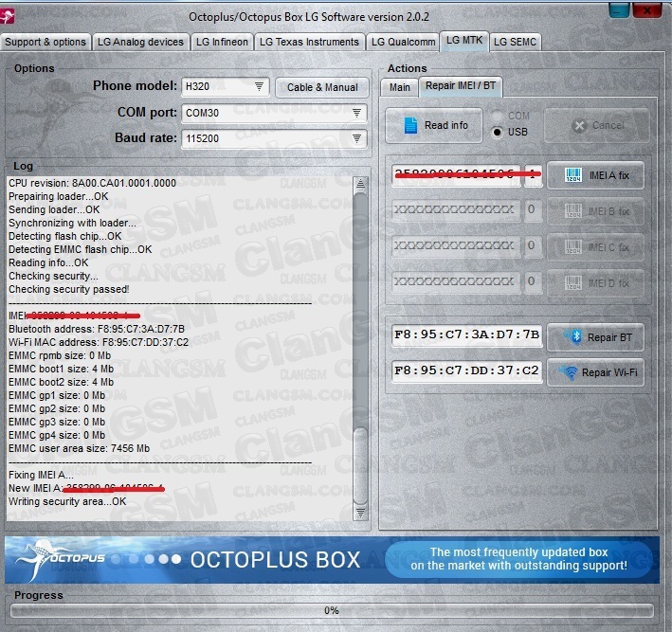Screen dimensions: 672x632
Task: Open the Repair IMEI / BT tab
Action: (x=461, y=86)
